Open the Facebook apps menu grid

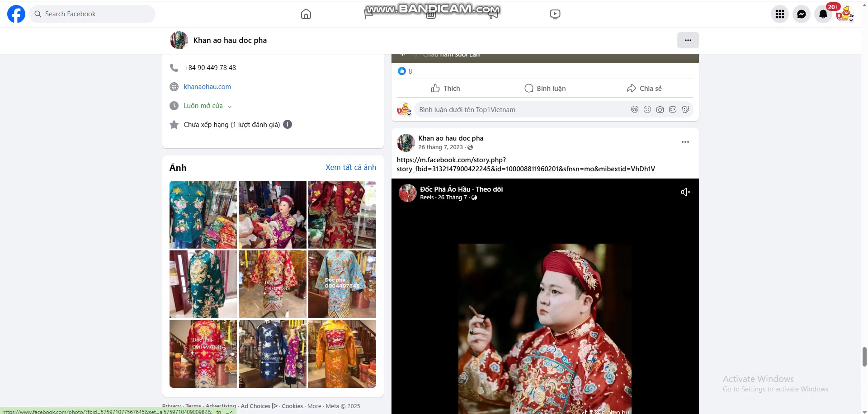pos(779,14)
